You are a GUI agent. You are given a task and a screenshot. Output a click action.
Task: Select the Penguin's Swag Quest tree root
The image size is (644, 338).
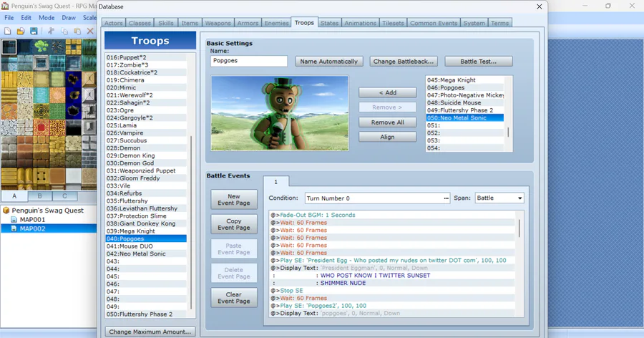tap(48, 211)
